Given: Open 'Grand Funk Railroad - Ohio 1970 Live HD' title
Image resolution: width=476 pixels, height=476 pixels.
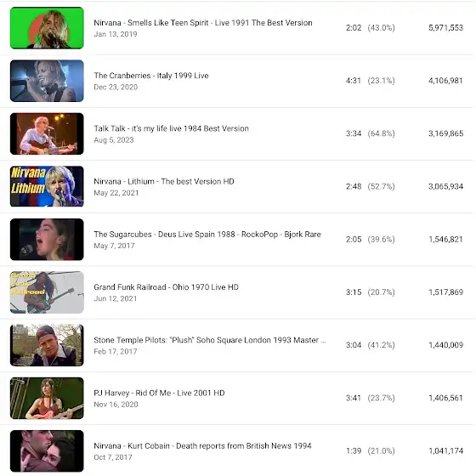Looking at the screenshot, I should (x=166, y=287).
